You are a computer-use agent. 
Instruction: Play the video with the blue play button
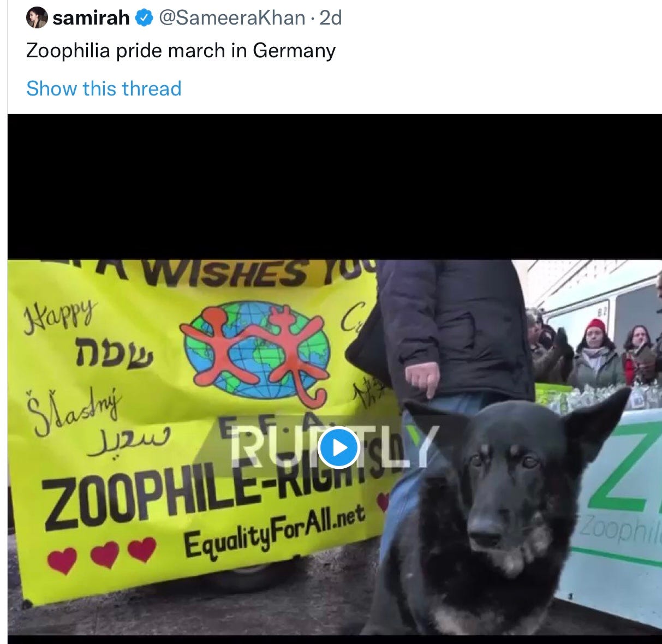tap(338, 448)
